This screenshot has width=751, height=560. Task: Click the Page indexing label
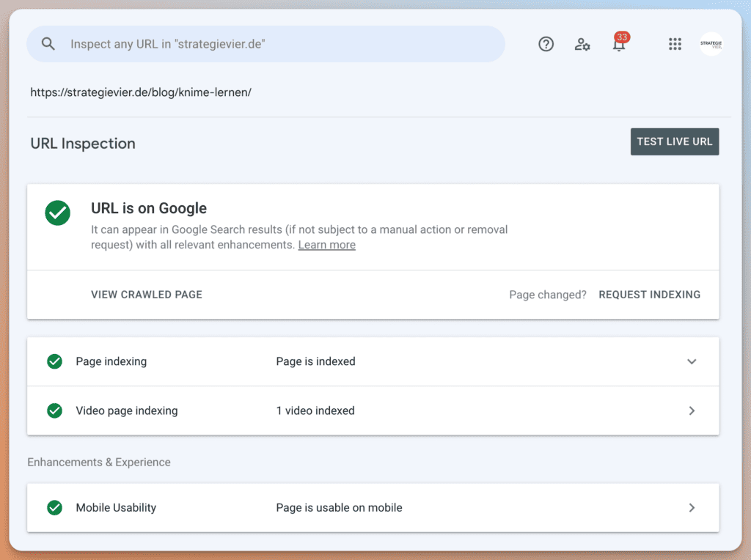coord(111,361)
